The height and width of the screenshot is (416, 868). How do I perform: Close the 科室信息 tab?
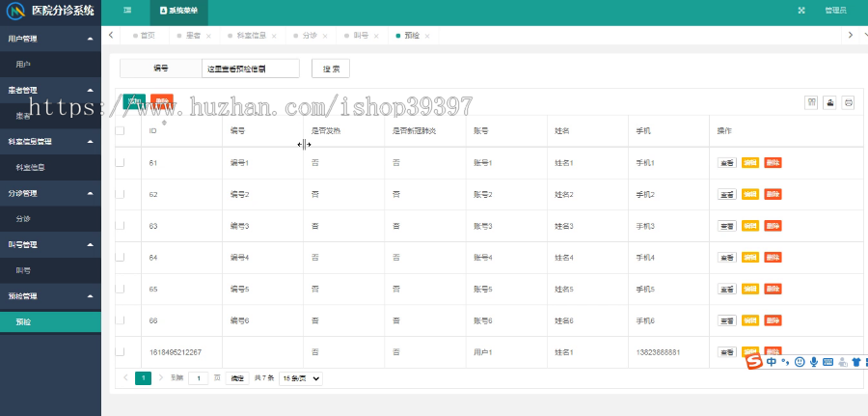[x=274, y=36]
